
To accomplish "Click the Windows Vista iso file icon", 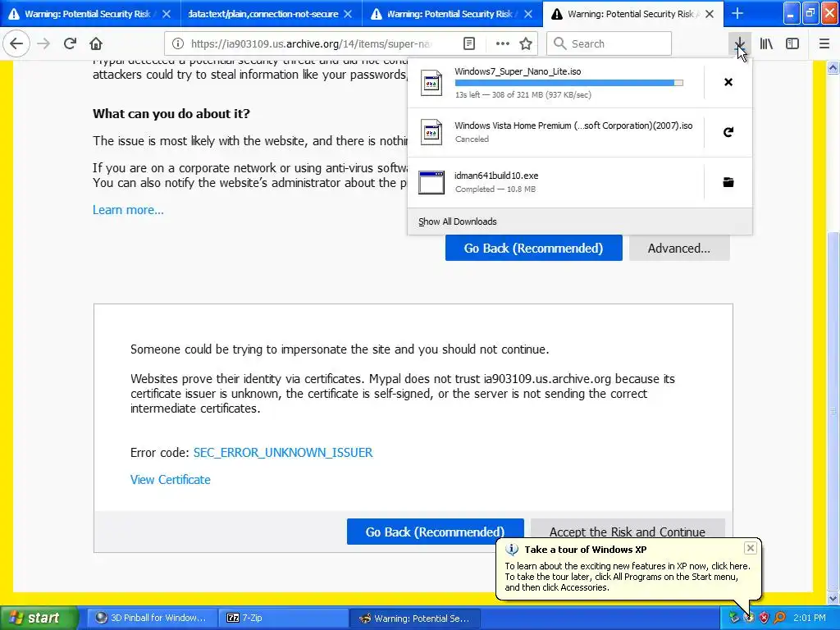I will [x=431, y=132].
